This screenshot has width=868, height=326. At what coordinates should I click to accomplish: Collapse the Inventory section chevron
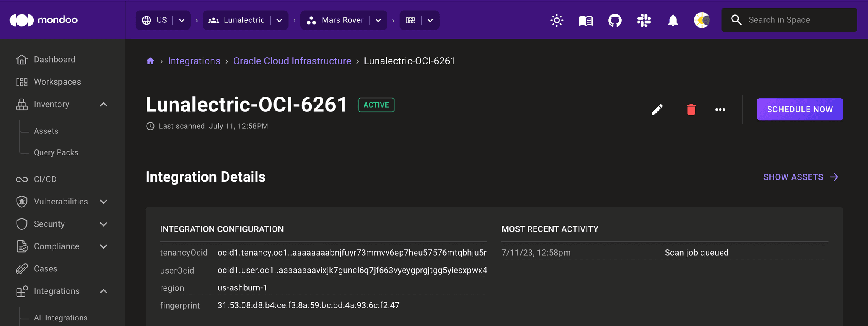point(103,104)
